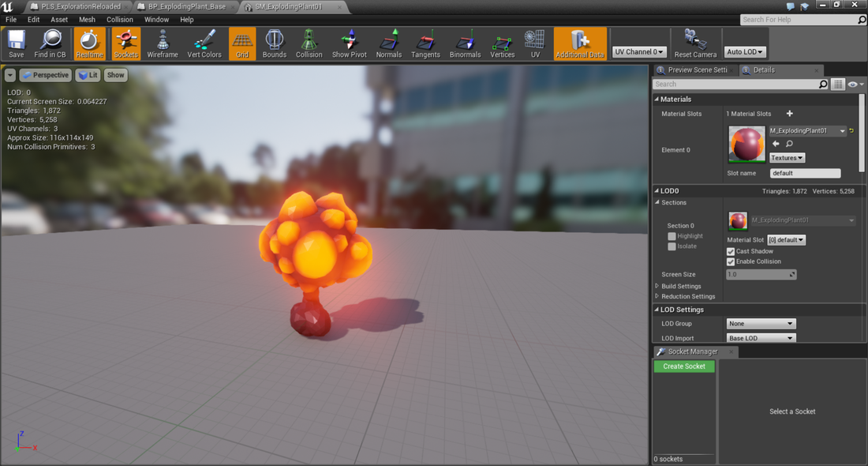Uncheck Enable Collision checkbox
The image size is (868, 466).
coord(731,261)
